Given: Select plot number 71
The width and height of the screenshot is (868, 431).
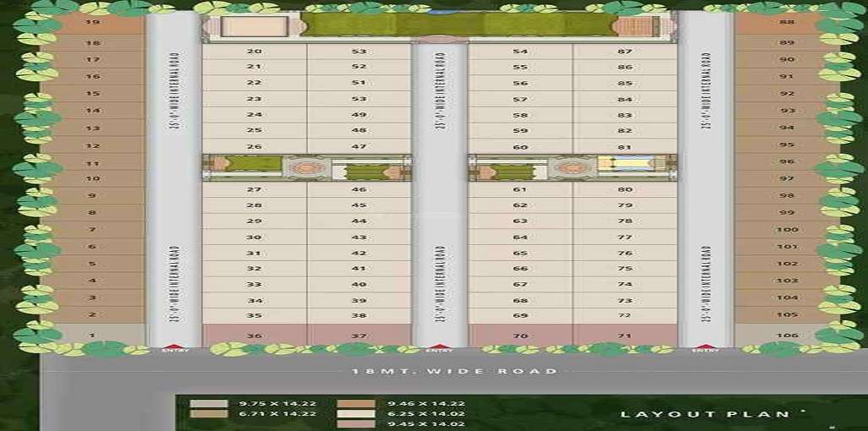Looking at the screenshot, I should (624, 336).
